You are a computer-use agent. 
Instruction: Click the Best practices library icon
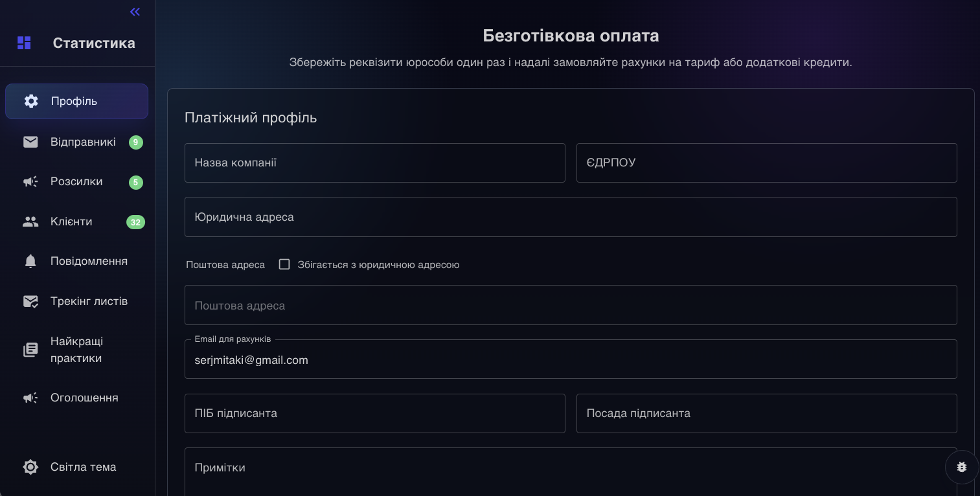(30, 350)
